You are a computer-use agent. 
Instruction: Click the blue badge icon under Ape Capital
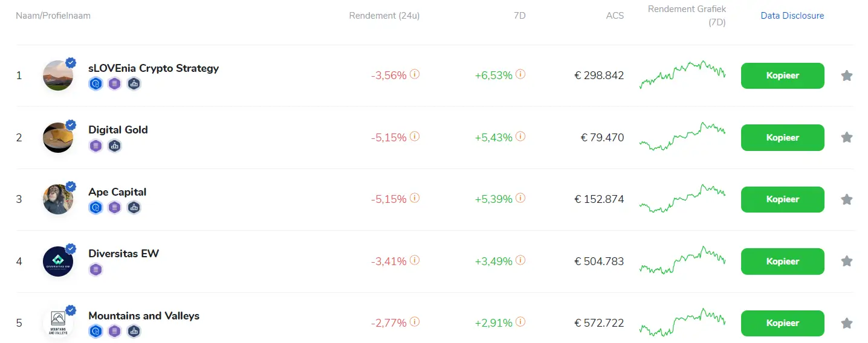pyautogui.click(x=96, y=208)
